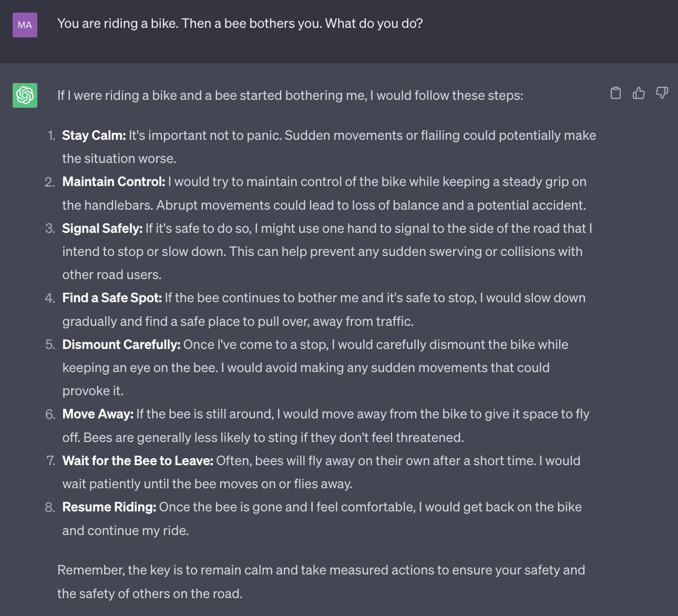The width and height of the screenshot is (678, 616).
Task: Click the 'Signal Safely:' bold heading
Action: pyautogui.click(x=102, y=229)
